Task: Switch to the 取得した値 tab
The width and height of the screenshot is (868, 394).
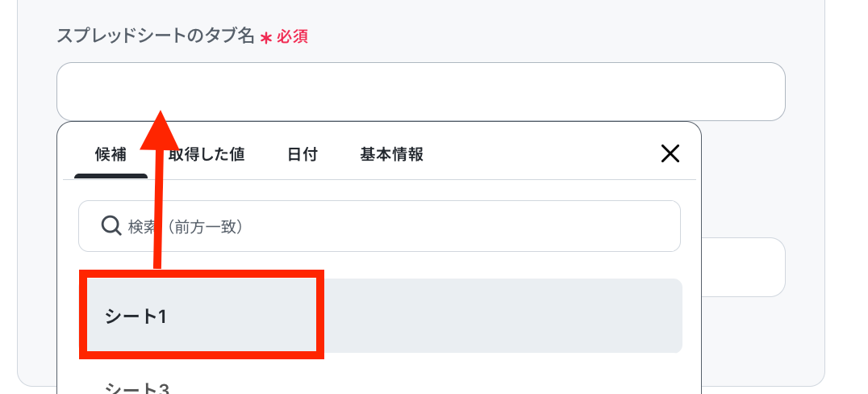Action: tap(207, 154)
